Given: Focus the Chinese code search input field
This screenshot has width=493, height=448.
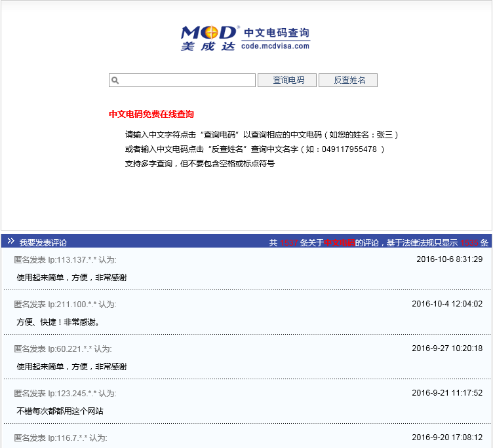Looking at the screenshot, I should [x=182, y=80].
